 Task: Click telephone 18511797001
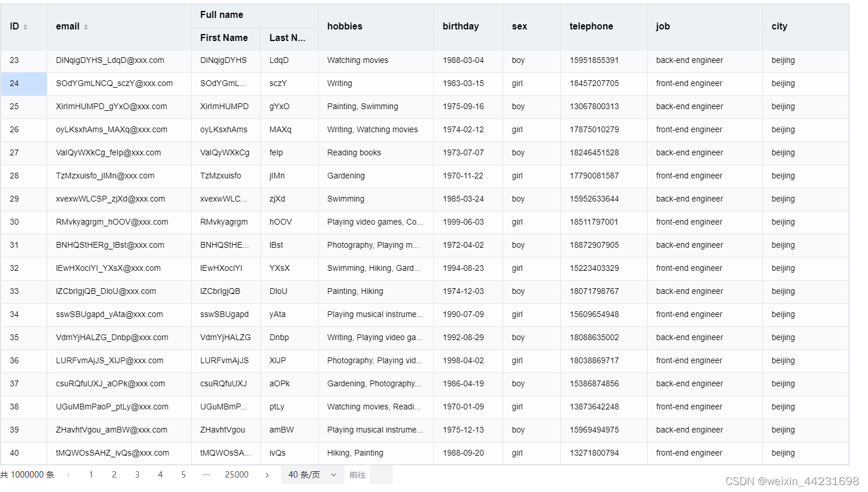coord(594,222)
